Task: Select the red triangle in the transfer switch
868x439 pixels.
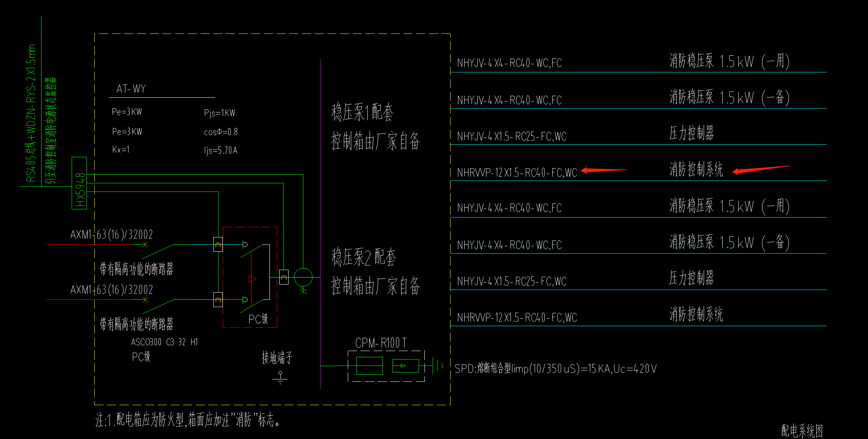Action: point(252,279)
